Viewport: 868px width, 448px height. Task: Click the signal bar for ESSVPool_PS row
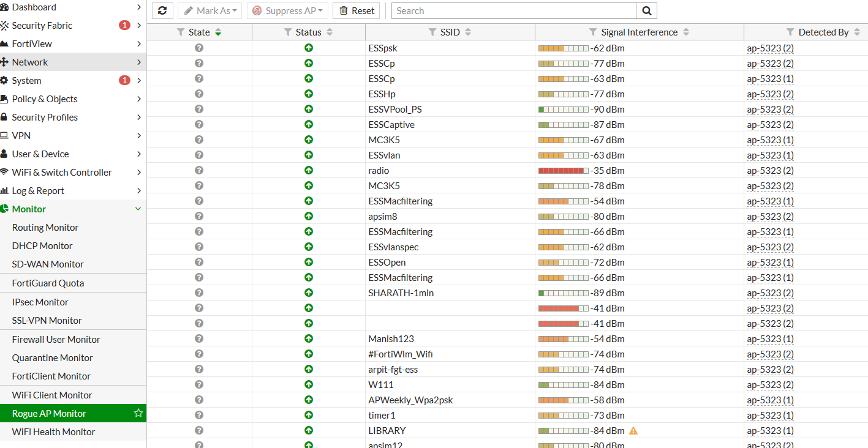(563, 110)
